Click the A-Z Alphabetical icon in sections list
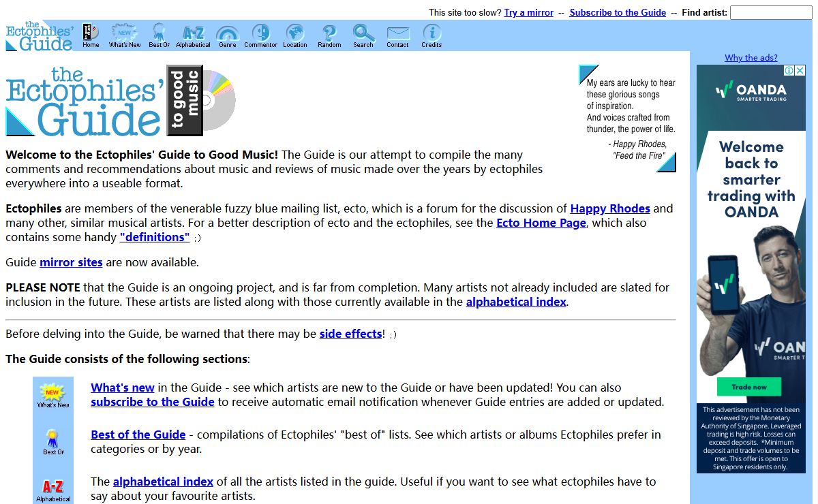 click(x=53, y=490)
